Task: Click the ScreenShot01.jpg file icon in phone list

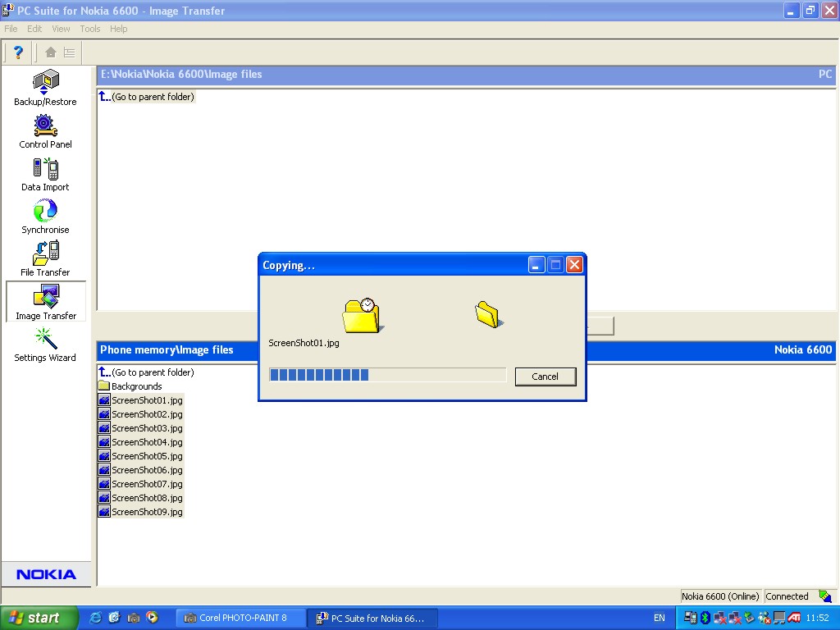Action: [x=104, y=400]
